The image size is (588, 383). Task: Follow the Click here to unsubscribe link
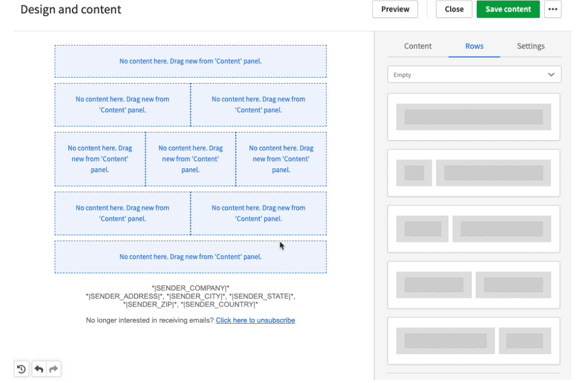[x=255, y=320]
